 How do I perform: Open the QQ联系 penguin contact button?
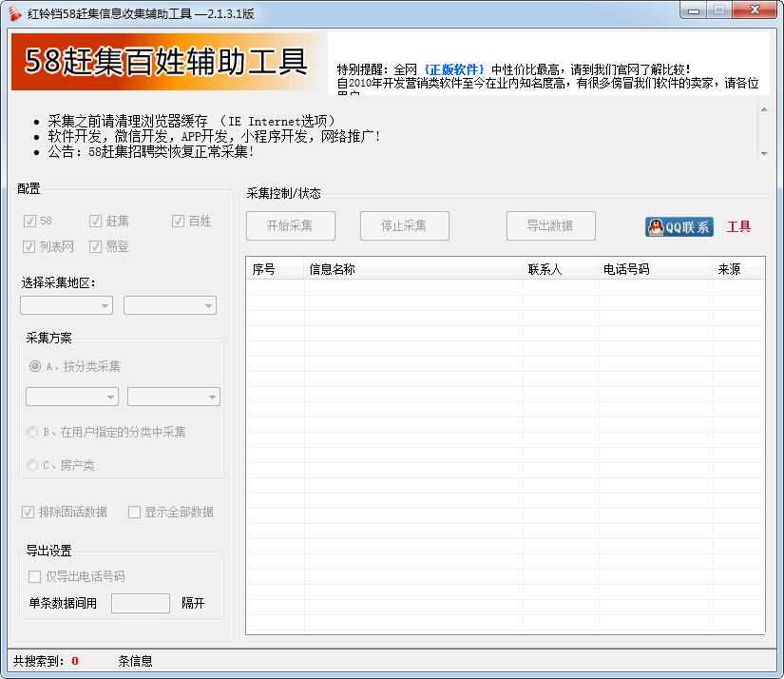pos(679,226)
